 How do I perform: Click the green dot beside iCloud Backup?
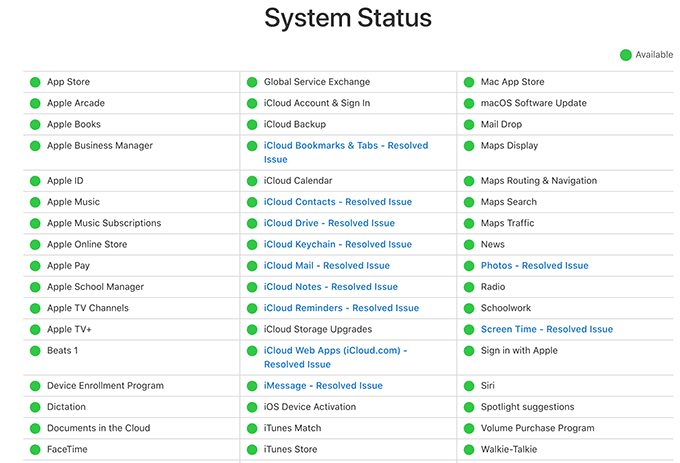(252, 124)
